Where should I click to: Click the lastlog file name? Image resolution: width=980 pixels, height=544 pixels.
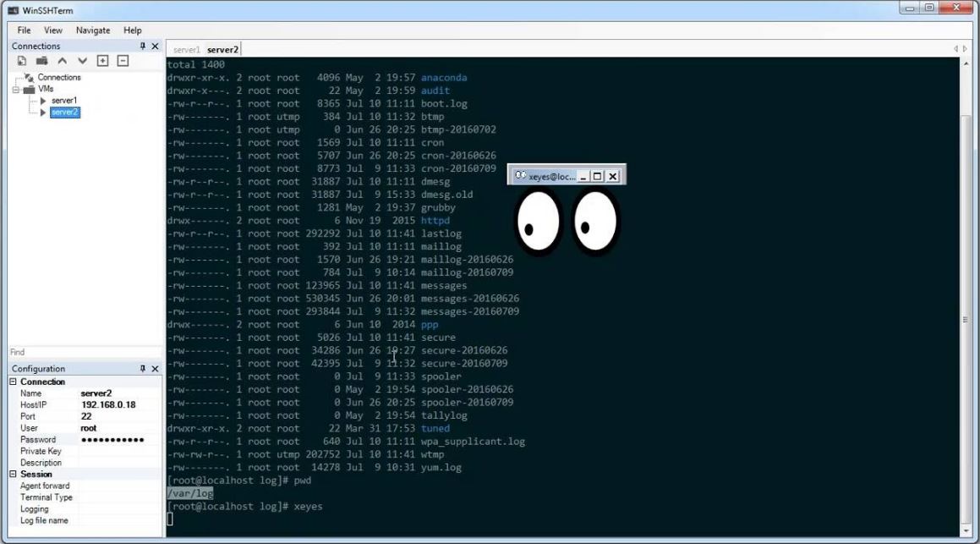[x=441, y=234]
